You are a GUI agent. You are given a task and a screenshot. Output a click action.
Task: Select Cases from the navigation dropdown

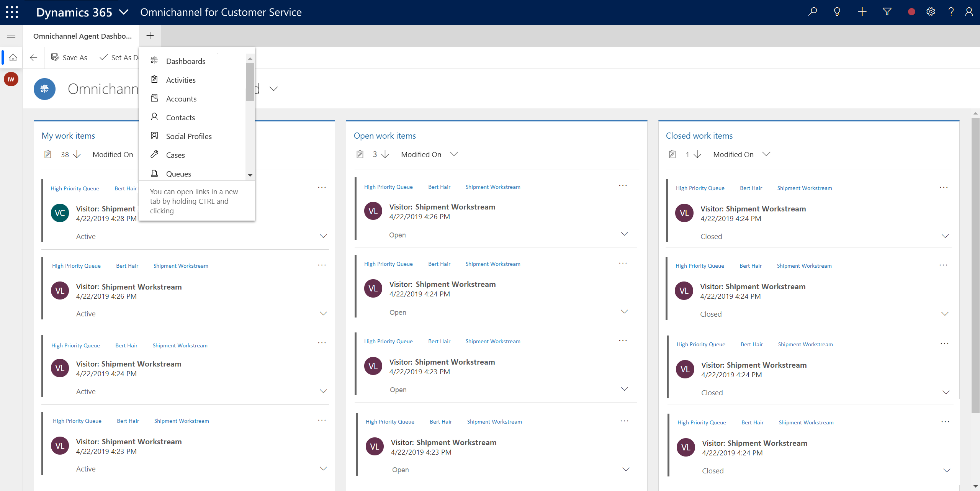pyautogui.click(x=175, y=155)
